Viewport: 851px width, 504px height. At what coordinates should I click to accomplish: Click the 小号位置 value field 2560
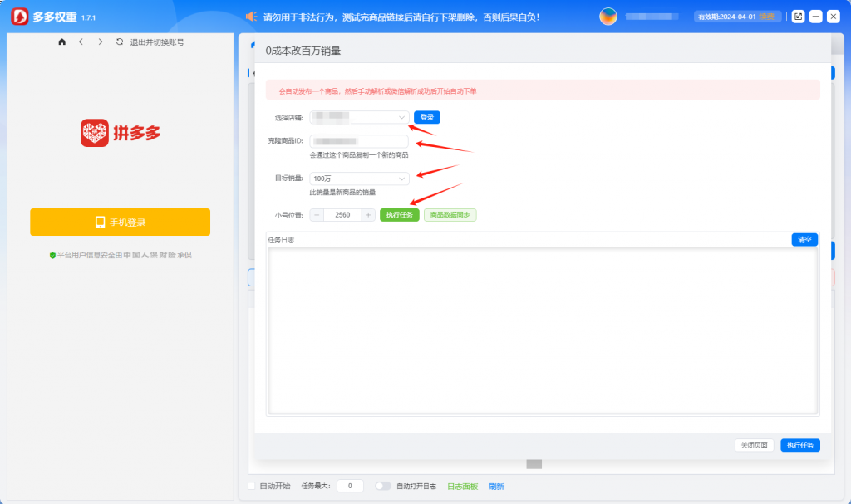[x=342, y=215]
